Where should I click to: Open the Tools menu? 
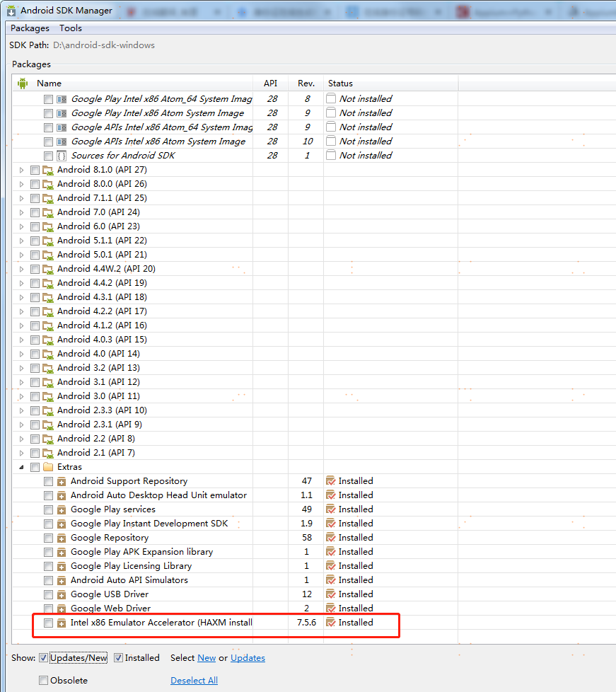coord(70,28)
